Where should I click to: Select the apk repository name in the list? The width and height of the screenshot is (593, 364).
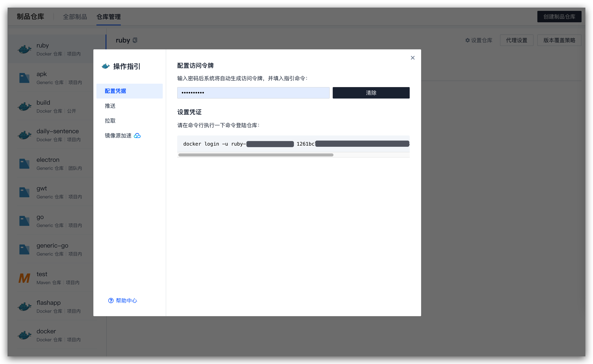pos(42,74)
